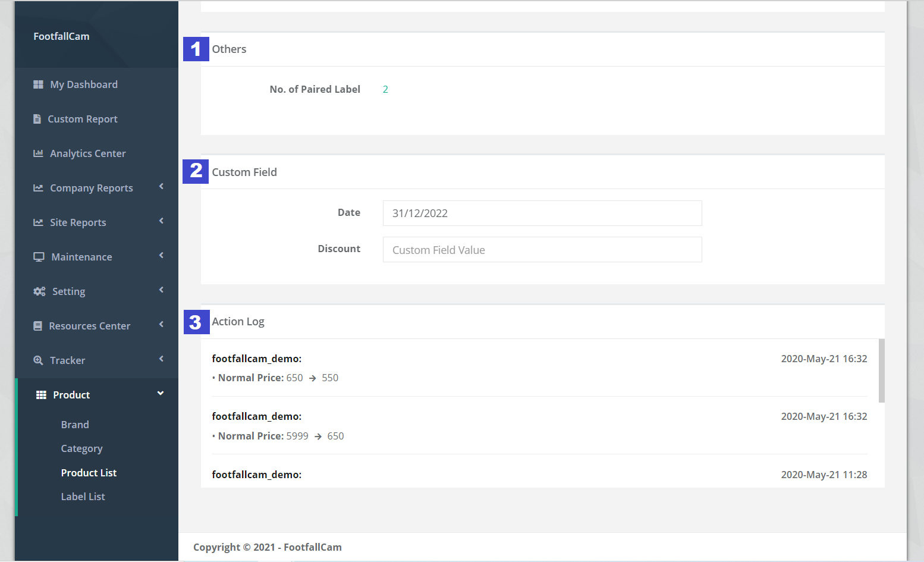The image size is (924, 562).
Task: Click the Tracker magnifier icon
Action: [38, 360]
